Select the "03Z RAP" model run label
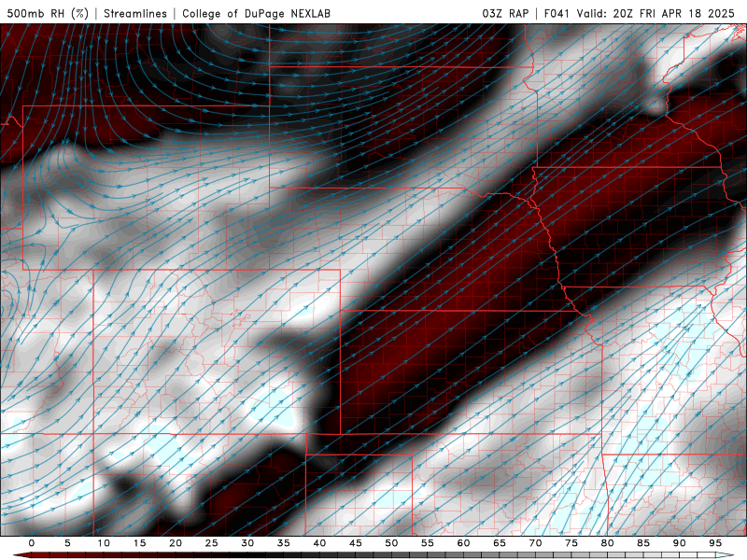This screenshot has height=560, width=747. 505,13
